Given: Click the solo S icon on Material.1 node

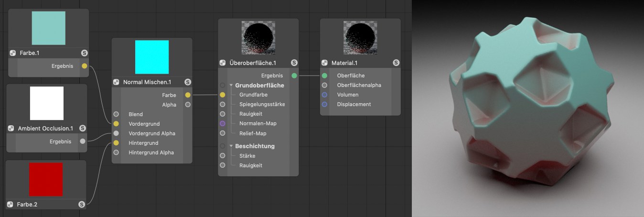Looking at the screenshot, I should point(396,63).
